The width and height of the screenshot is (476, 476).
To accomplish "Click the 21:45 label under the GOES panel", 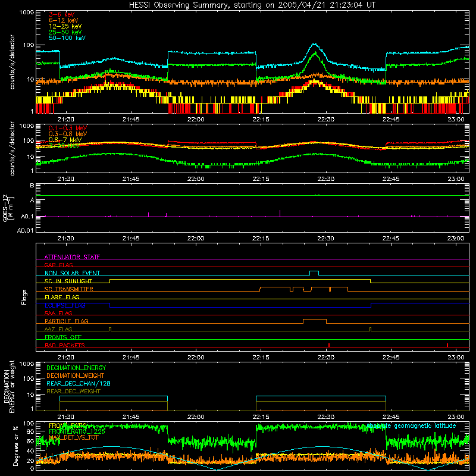I will coord(131,239).
